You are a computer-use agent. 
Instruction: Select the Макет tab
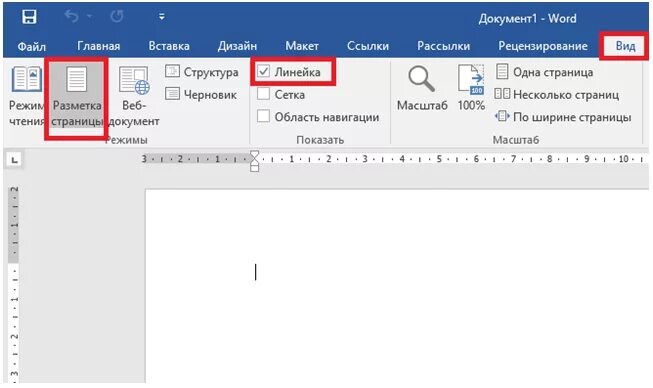pyautogui.click(x=302, y=46)
